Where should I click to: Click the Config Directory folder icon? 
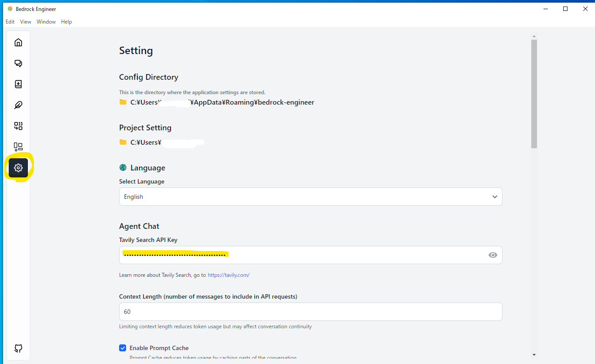[123, 102]
